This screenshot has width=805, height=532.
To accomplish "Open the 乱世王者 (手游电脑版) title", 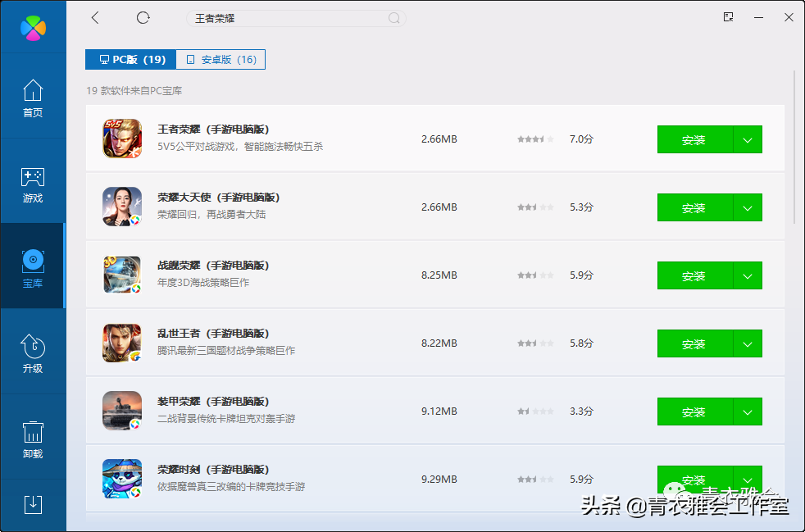I will [213, 334].
